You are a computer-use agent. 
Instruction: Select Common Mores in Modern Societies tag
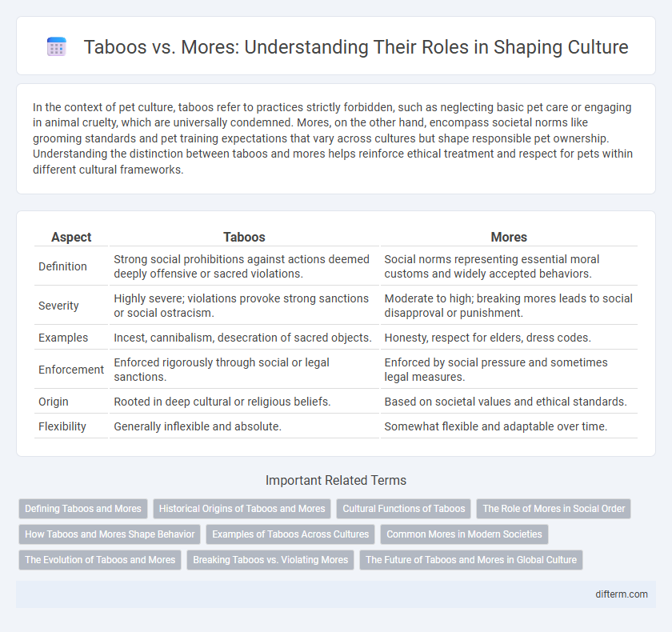pyautogui.click(x=464, y=534)
